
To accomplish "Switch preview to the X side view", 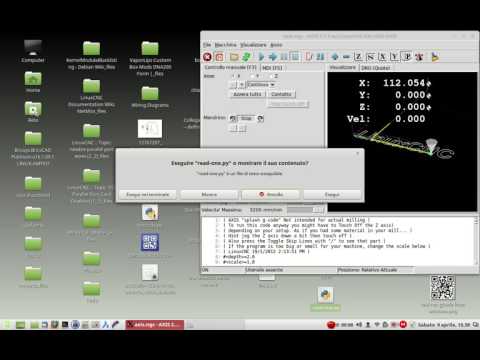I will pyautogui.click(x=383, y=57).
